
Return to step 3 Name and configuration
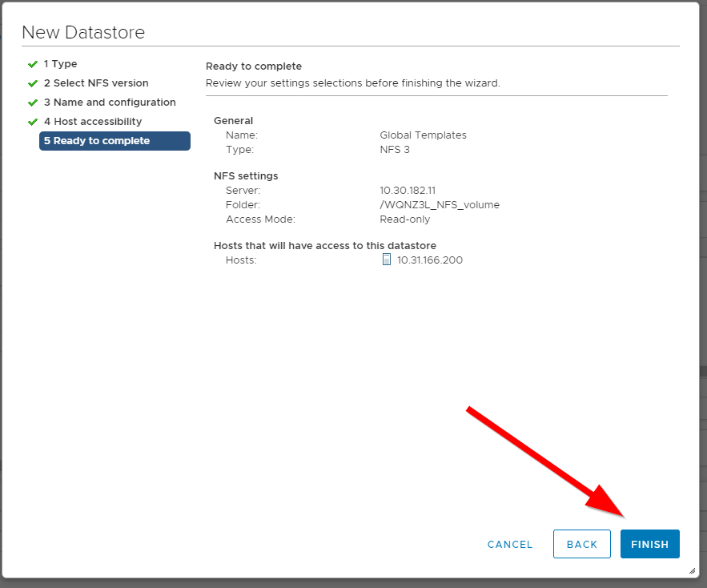110,103
